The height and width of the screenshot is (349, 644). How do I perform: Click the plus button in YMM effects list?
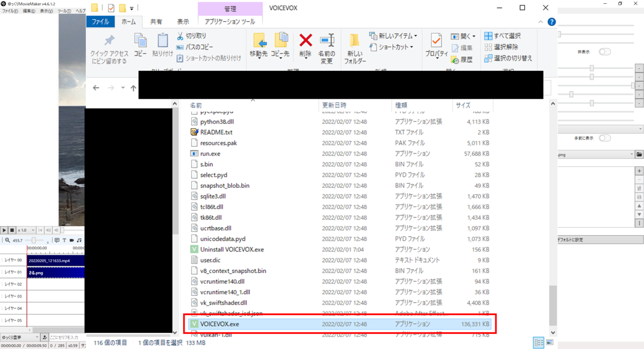click(x=639, y=171)
